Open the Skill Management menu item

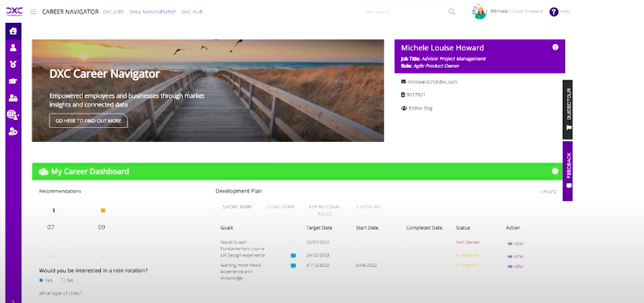tap(153, 12)
